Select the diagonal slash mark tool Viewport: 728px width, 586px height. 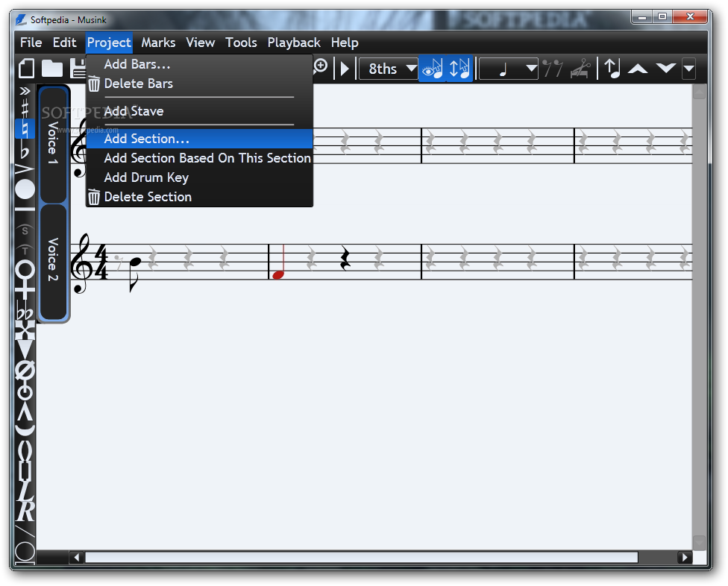tap(25, 532)
